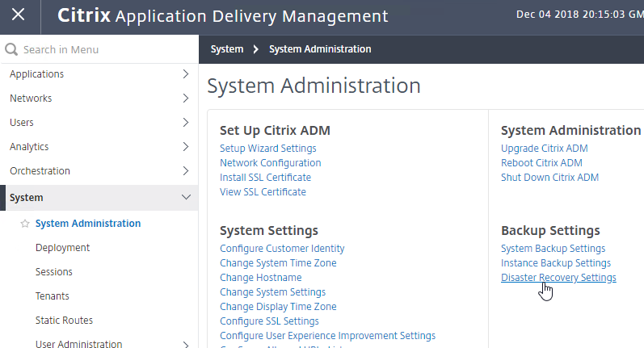
Task: Expand the Applications menu chevron
Action: [x=186, y=73]
